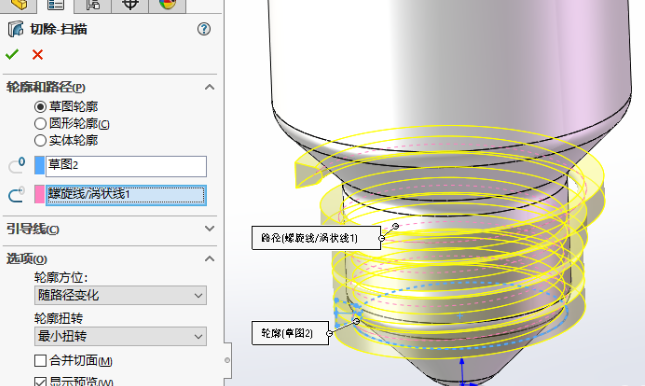Select the 圆形轮廓 radio option
Viewport: 645px width, 386px height.
[x=40, y=123]
